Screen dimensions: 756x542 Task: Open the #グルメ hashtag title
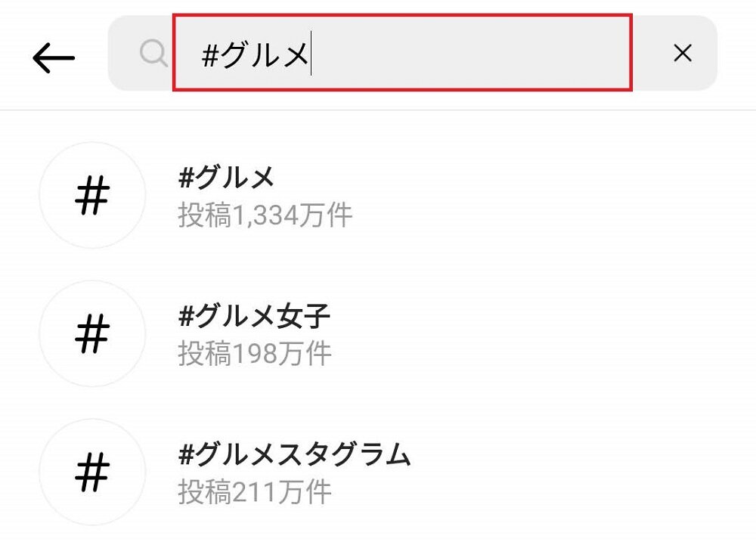click(227, 178)
